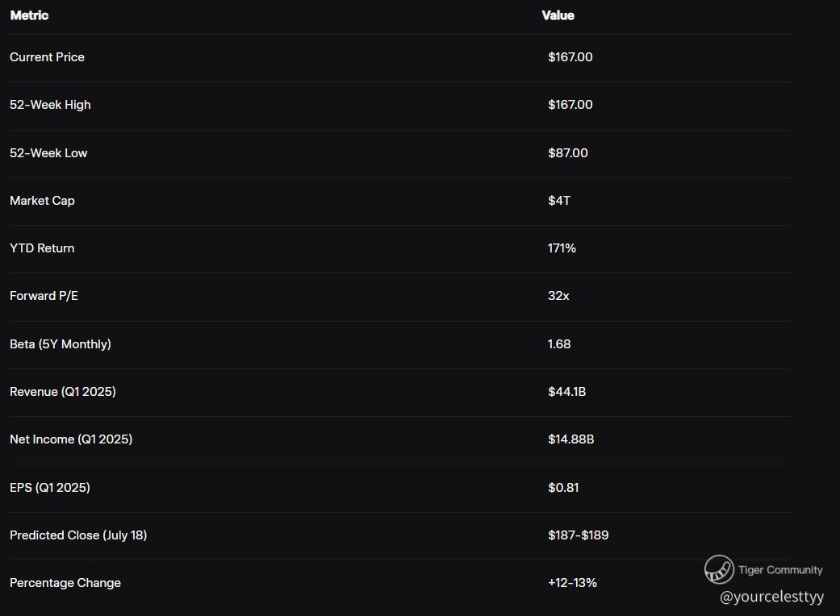This screenshot has height=616, width=840.
Task: Select the Market Cap $4T value
Action: click(559, 201)
